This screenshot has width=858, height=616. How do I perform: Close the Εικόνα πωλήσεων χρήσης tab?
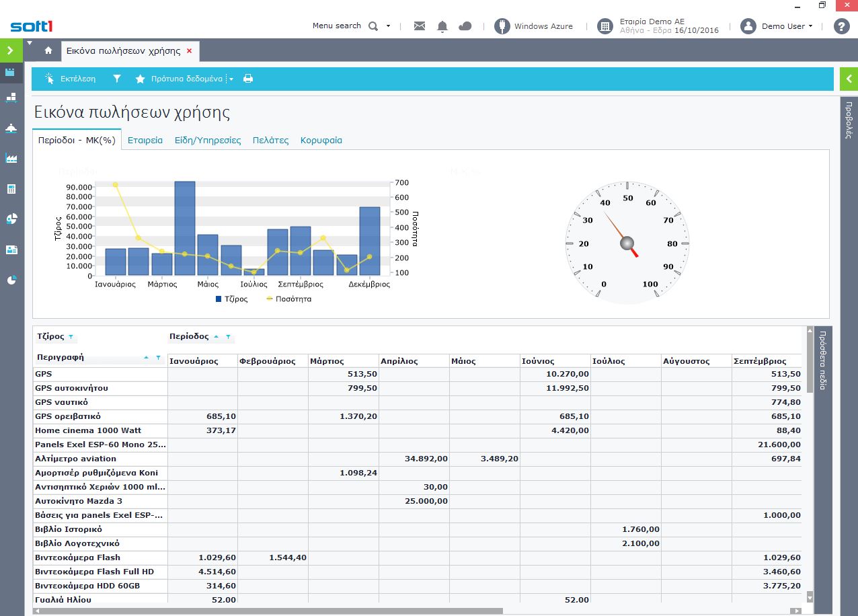pyautogui.click(x=189, y=50)
